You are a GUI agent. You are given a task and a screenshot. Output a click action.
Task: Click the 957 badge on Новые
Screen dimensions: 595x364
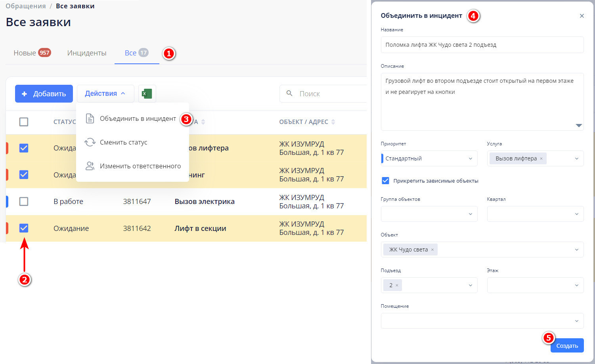44,53
